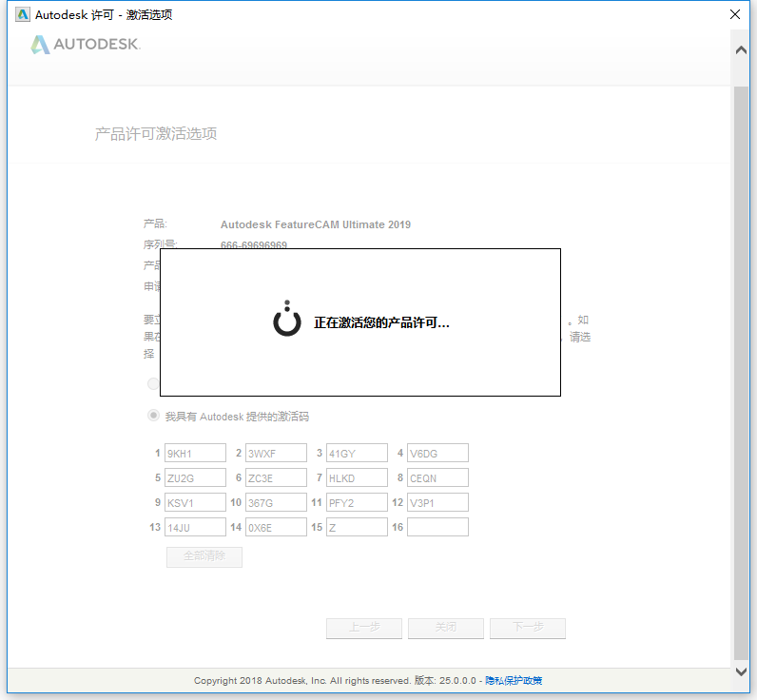
Task: Click activation code field 14 containing 0X6E
Action: [276, 527]
